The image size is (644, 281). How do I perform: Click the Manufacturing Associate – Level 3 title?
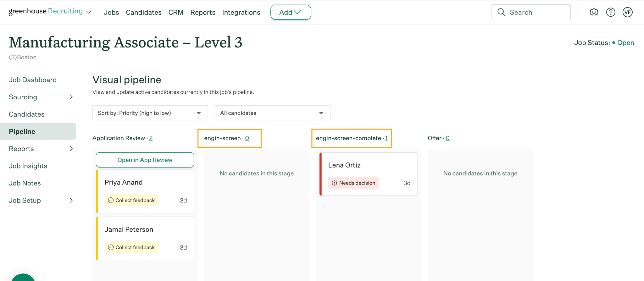(x=125, y=42)
